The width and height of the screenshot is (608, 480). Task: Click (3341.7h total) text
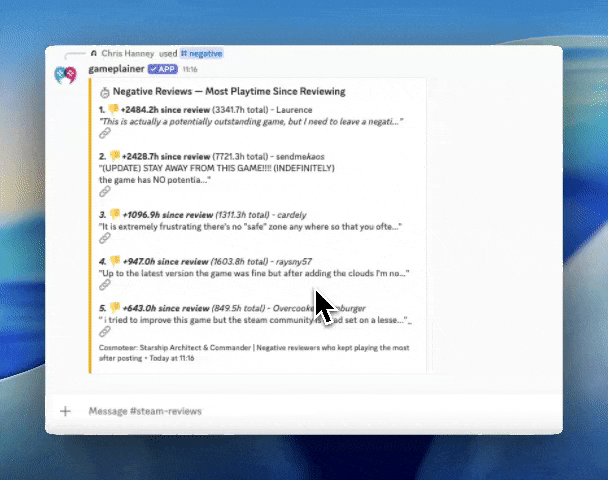(240, 110)
